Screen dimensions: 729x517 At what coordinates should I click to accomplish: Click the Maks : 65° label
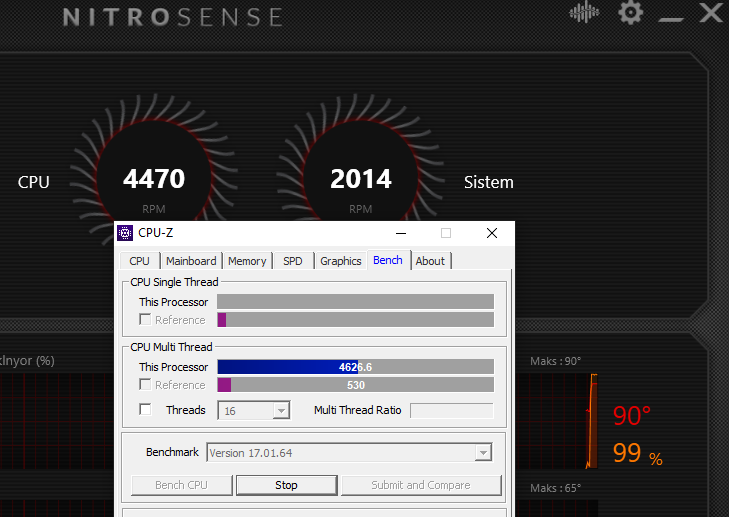pos(556,488)
